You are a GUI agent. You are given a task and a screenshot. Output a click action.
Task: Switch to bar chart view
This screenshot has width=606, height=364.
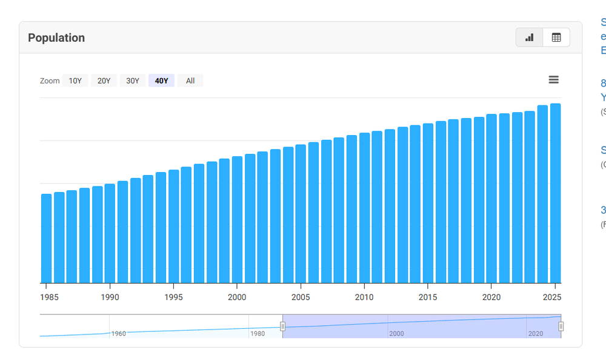coord(529,38)
